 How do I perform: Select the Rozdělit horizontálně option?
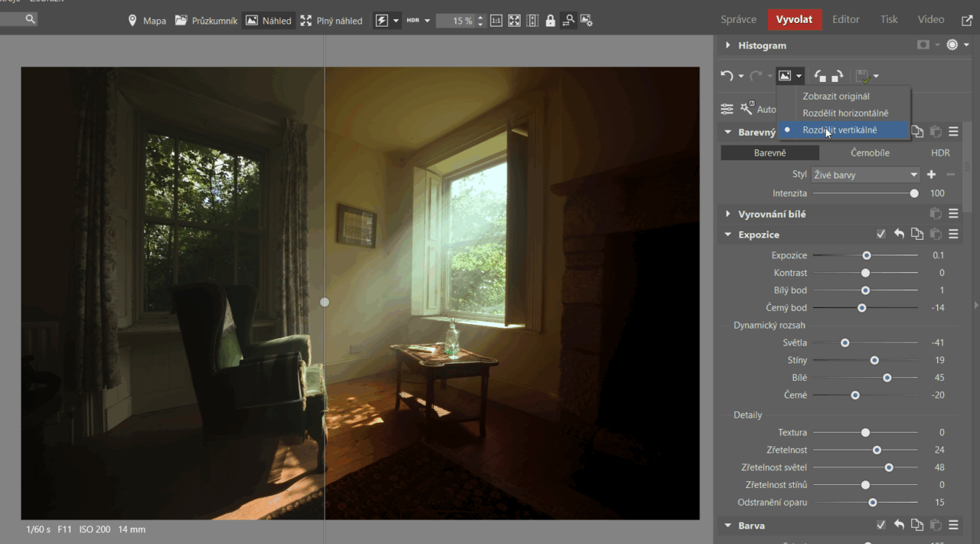(845, 113)
